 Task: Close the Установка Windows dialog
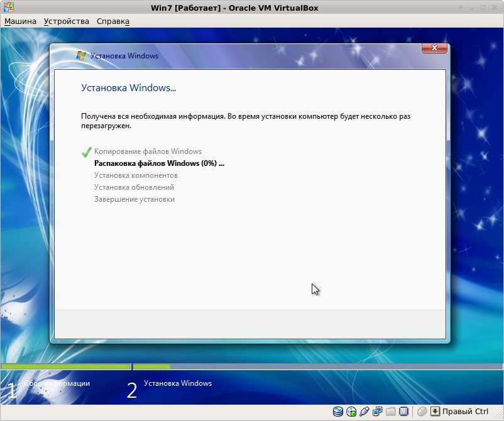pyautogui.click(x=434, y=48)
